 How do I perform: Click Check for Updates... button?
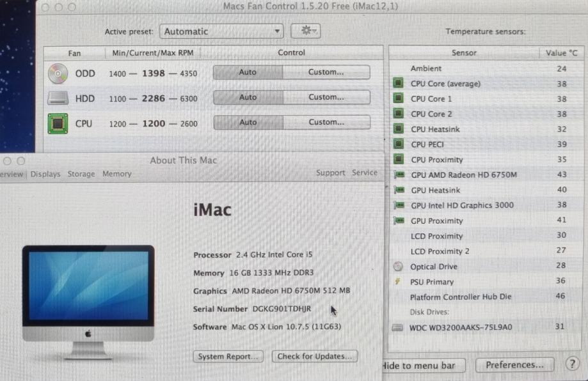click(x=315, y=356)
